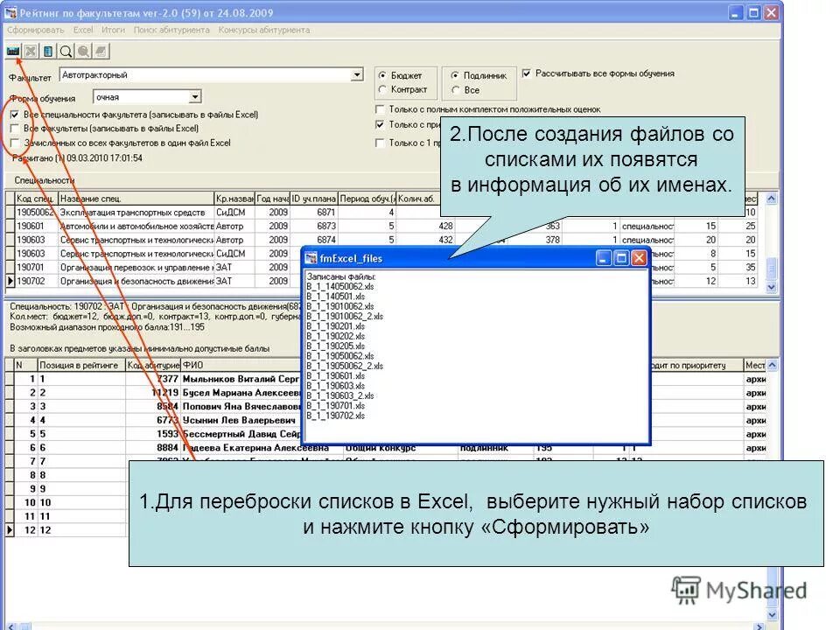840x630 pixels.
Task: Click the ID уч.плана column header
Action: pyautogui.click(x=314, y=199)
